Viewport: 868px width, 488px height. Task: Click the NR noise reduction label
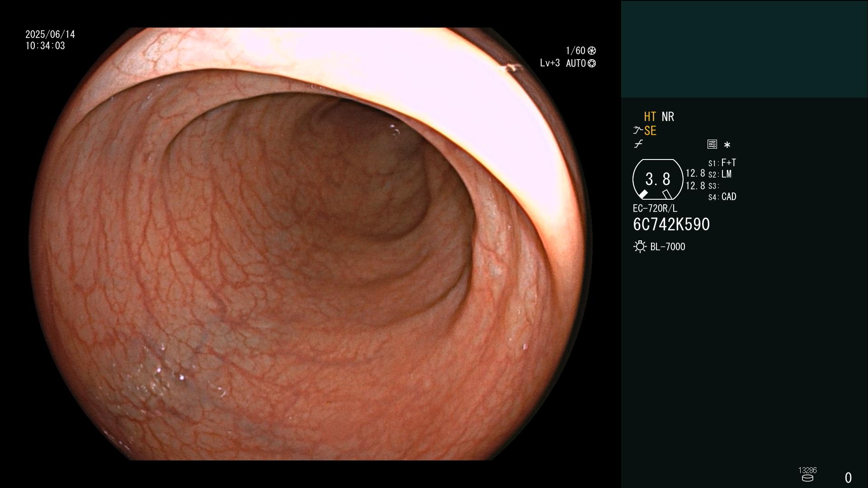(668, 117)
